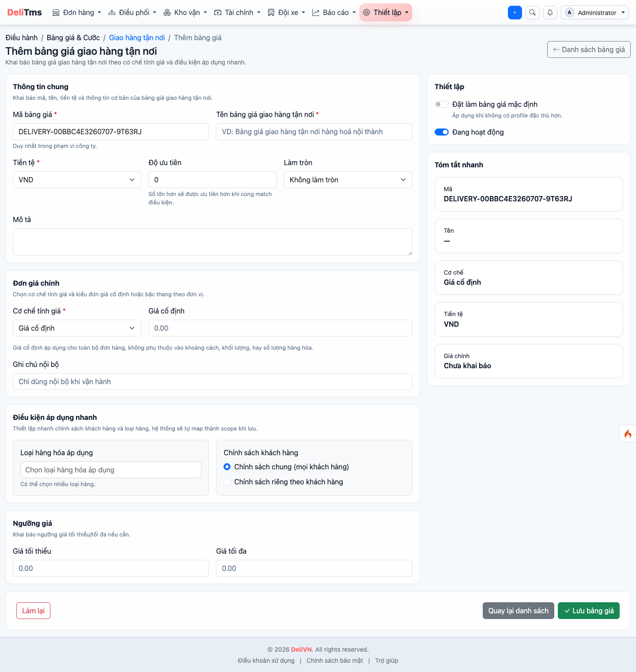Open the Kho vận menu
Image resolution: width=636 pixels, height=672 pixels.
point(185,12)
